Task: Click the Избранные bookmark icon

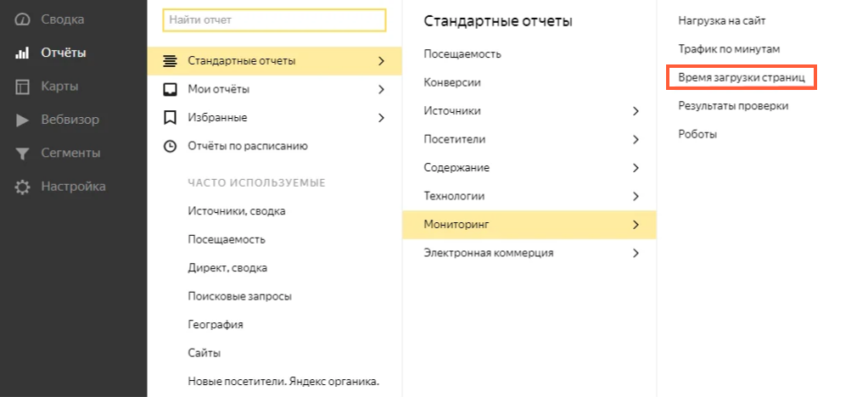Action: pyautogui.click(x=170, y=118)
